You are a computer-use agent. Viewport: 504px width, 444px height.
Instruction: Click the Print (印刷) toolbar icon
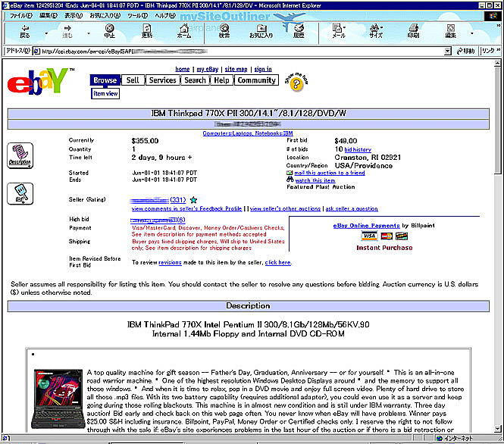[x=413, y=32]
